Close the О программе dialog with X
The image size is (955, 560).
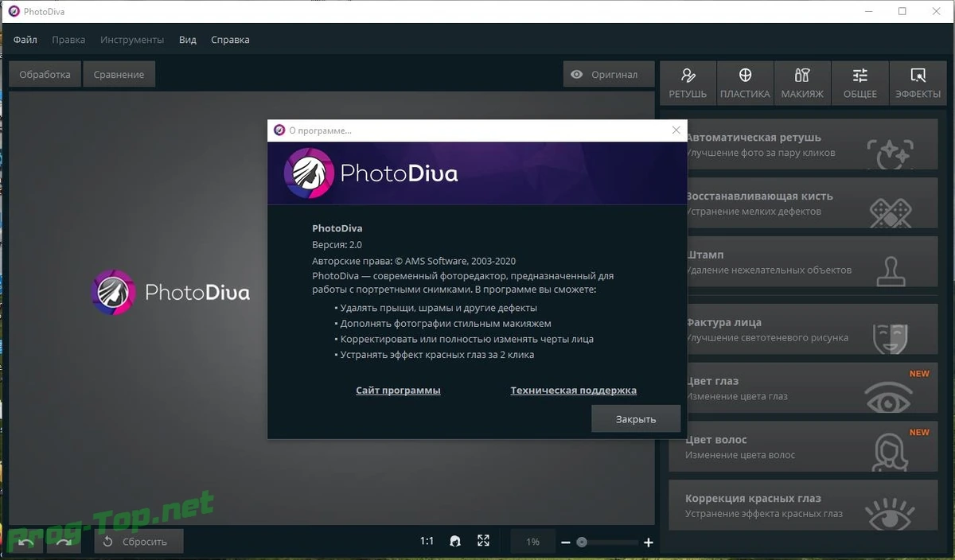click(x=676, y=130)
